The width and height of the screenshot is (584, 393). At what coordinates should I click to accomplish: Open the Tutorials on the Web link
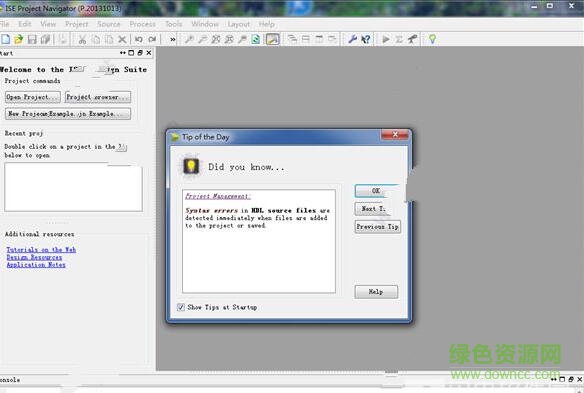coord(41,250)
